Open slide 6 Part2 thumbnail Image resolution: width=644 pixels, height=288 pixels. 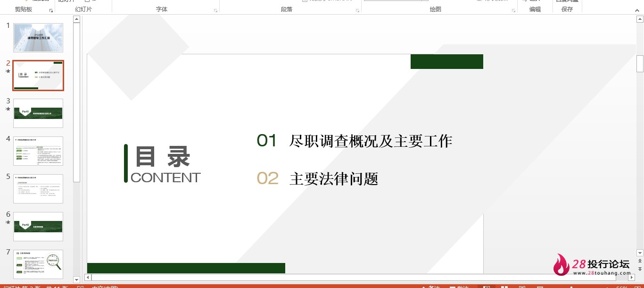[38, 227]
